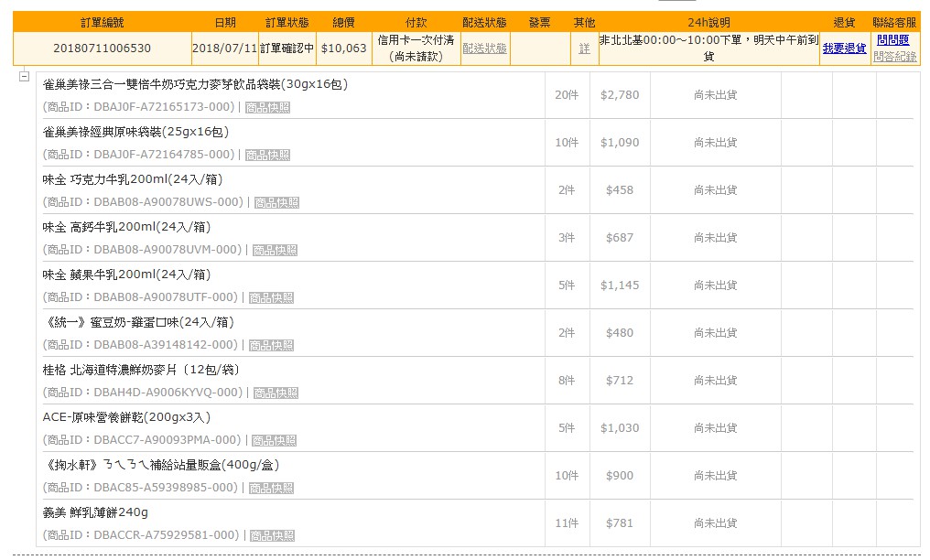930x560 pixels.
Task: Open 商品快照 for 義美 鮮乳薄餅240g
Action: point(272,535)
